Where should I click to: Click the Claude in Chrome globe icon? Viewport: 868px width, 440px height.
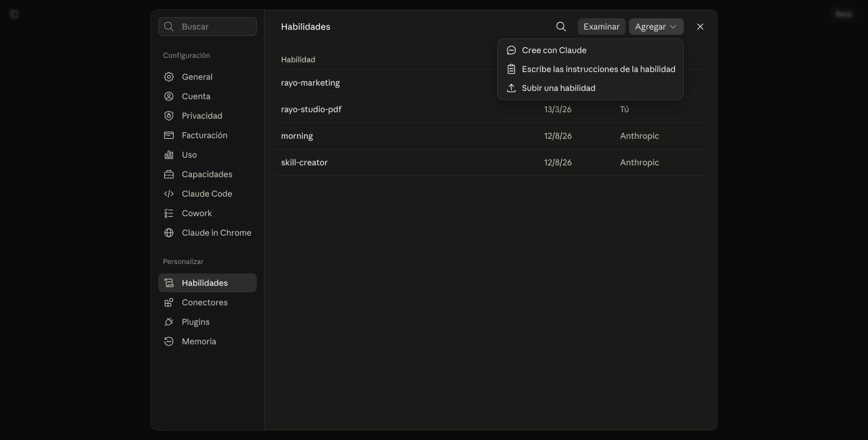pos(169,233)
